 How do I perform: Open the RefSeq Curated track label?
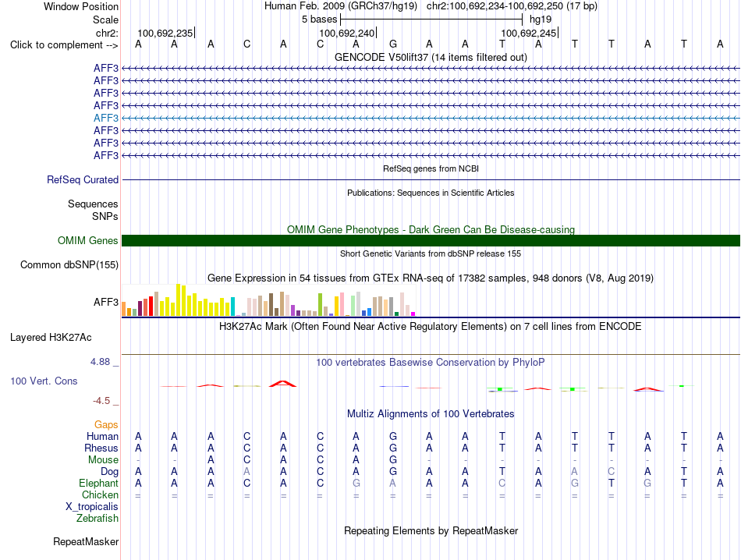(x=83, y=179)
